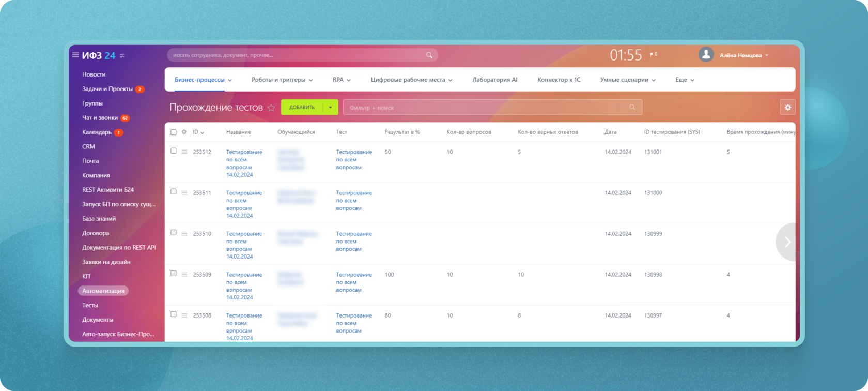
Task: Open user avatar of Алёна Немцова
Action: point(706,54)
